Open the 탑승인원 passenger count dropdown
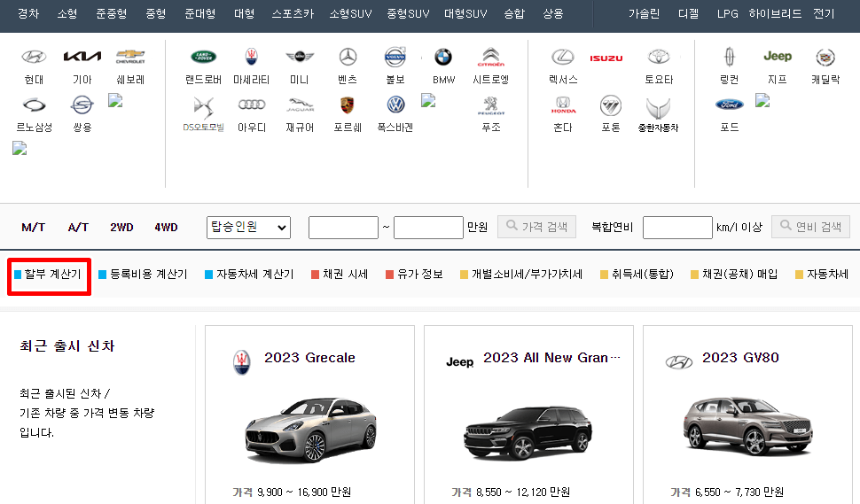Viewport: 860px width, 504px height. coord(248,228)
